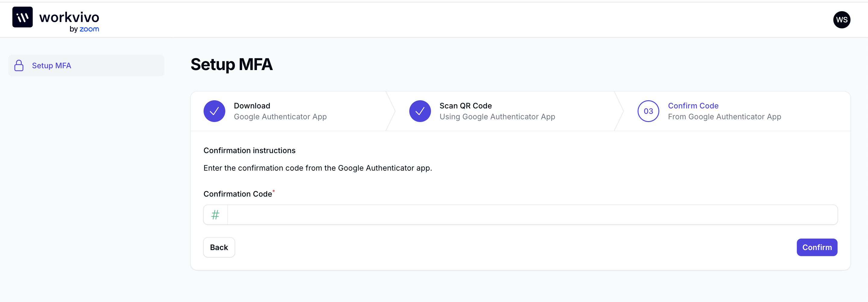Click the lock icon in sidebar
The height and width of the screenshot is (302, 868).
pos(19,66)
